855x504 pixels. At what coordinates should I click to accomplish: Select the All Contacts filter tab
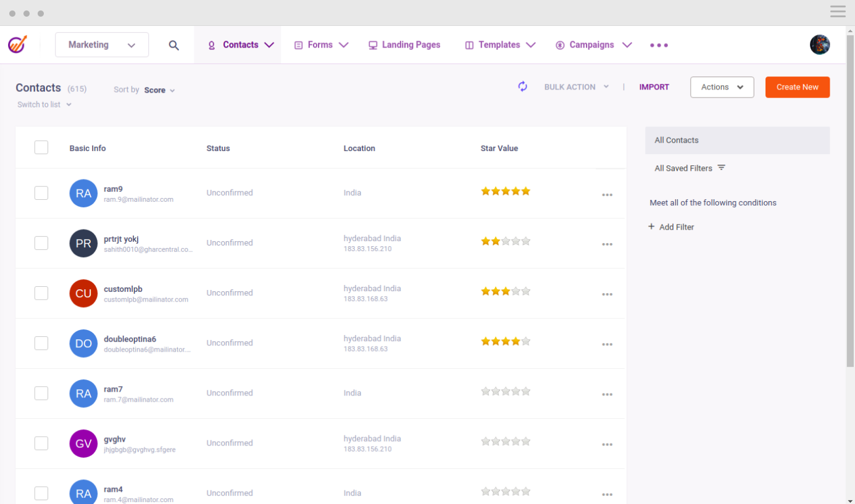click(x=737, y=140)
